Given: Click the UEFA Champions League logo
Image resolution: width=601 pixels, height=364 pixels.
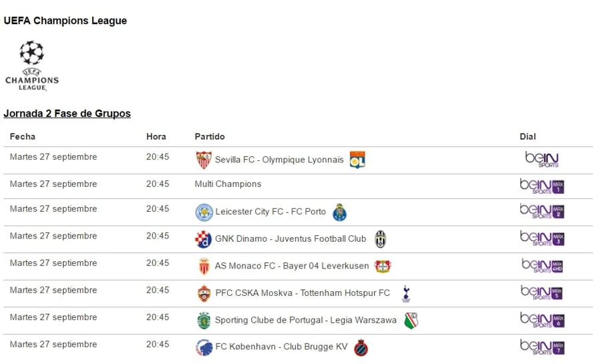Looking at the screenshot, I should click(x=31, y=65).
